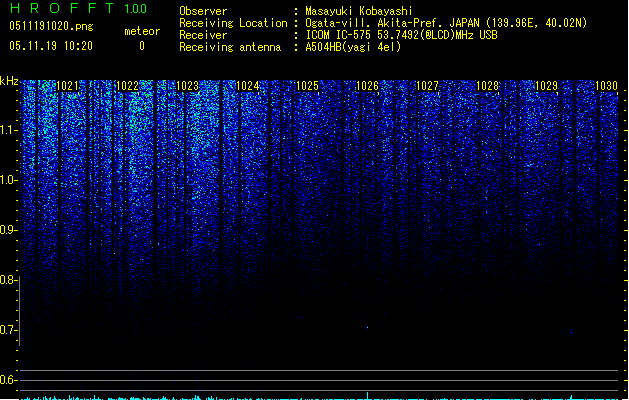Click the 0.9 frequency axis label

click(x=9, y=230)
